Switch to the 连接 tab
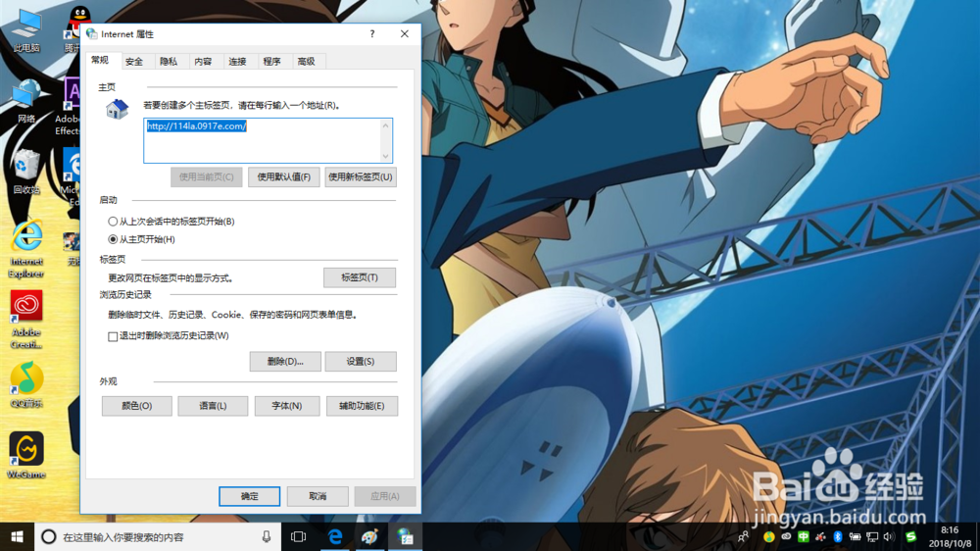 (x=237, y=62)
